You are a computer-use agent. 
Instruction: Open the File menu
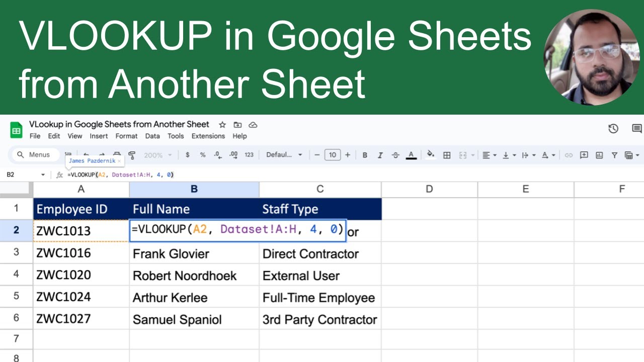35,136
